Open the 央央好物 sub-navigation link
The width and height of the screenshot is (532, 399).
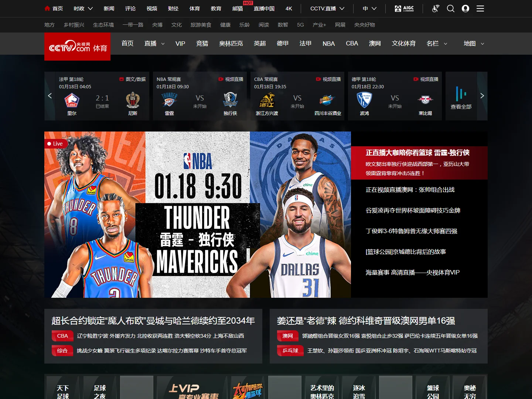pos(365,25)
